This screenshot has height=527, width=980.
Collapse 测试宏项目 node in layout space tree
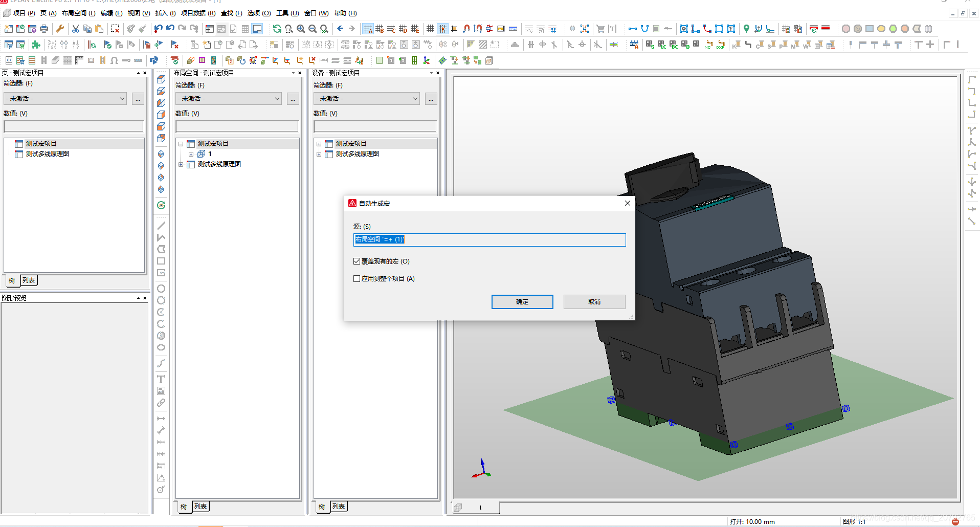point(181,144)
